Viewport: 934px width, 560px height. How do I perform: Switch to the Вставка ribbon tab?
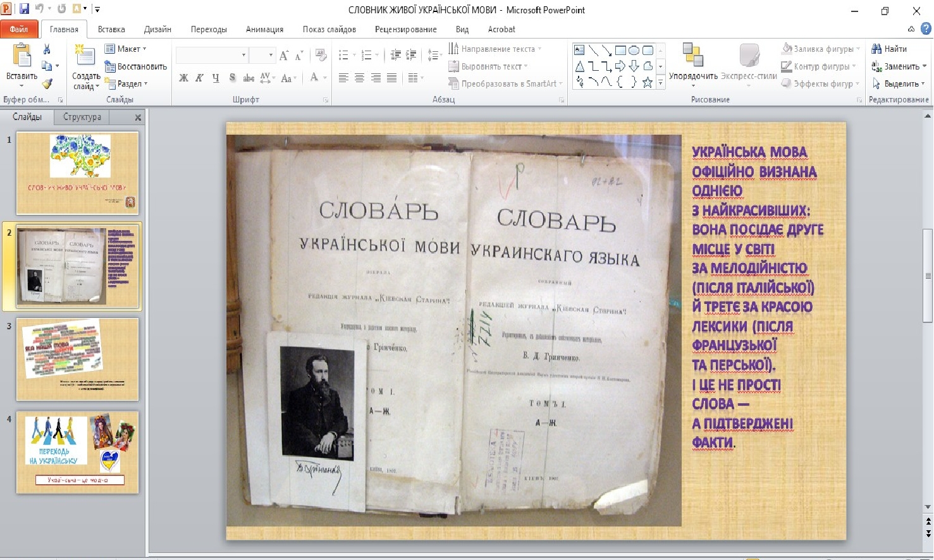point(111,29)
